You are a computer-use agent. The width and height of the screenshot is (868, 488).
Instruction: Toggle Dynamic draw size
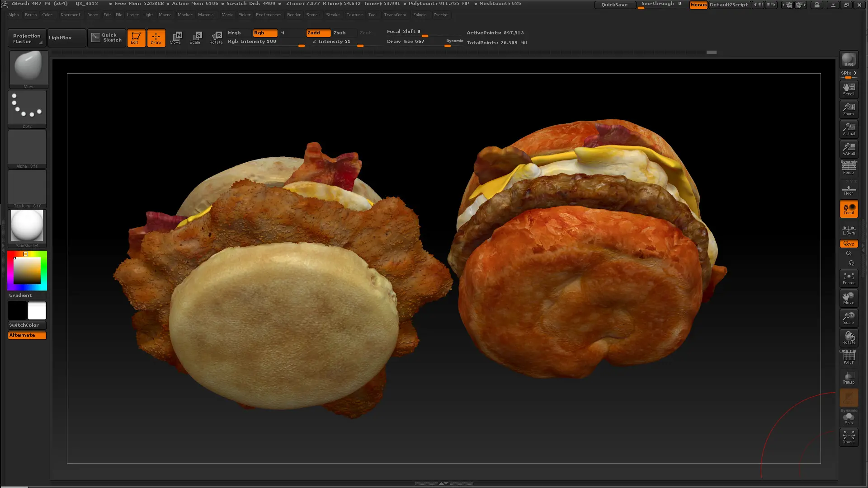pos(454,41)
